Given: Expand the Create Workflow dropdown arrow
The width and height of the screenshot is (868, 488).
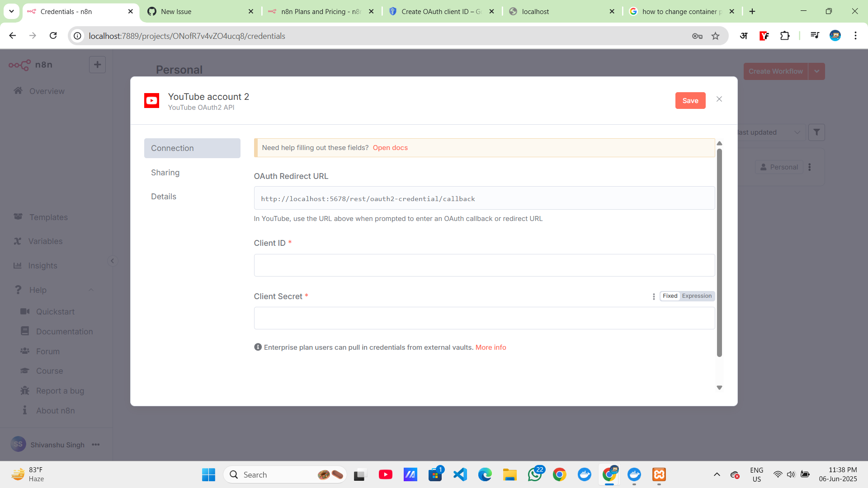Looking at the screenshot, I should tap(817, 71).
